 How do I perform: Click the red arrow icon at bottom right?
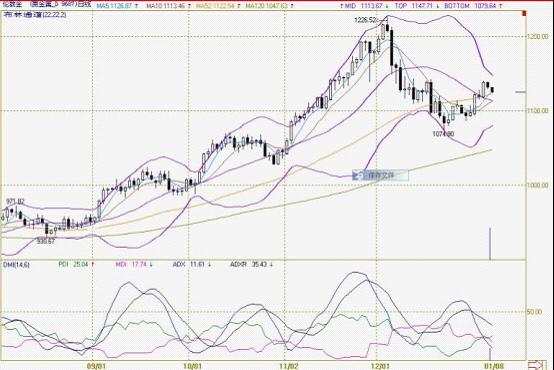[x=537, y=365]
